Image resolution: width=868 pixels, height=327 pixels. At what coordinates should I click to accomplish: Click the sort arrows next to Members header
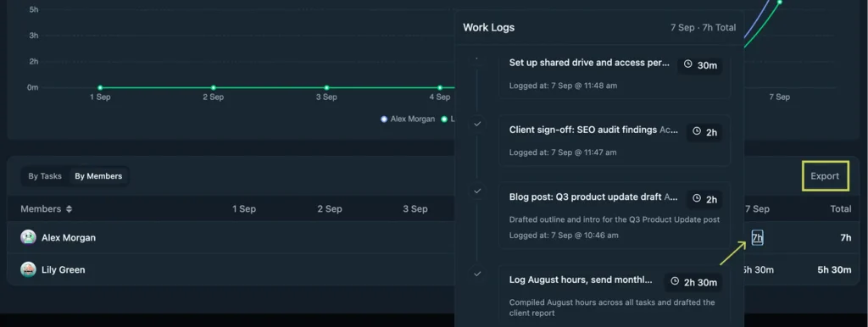tap(70, 209)
